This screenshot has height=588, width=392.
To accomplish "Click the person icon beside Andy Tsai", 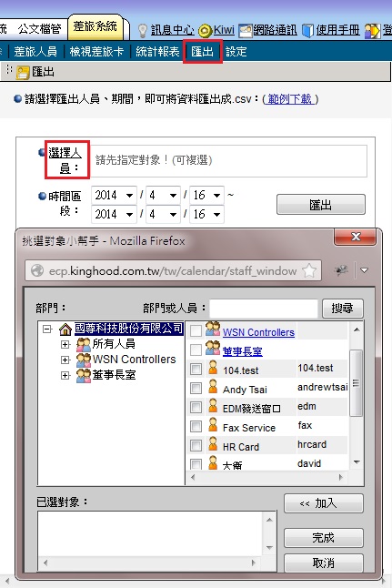I will click(x=213, y=387).
